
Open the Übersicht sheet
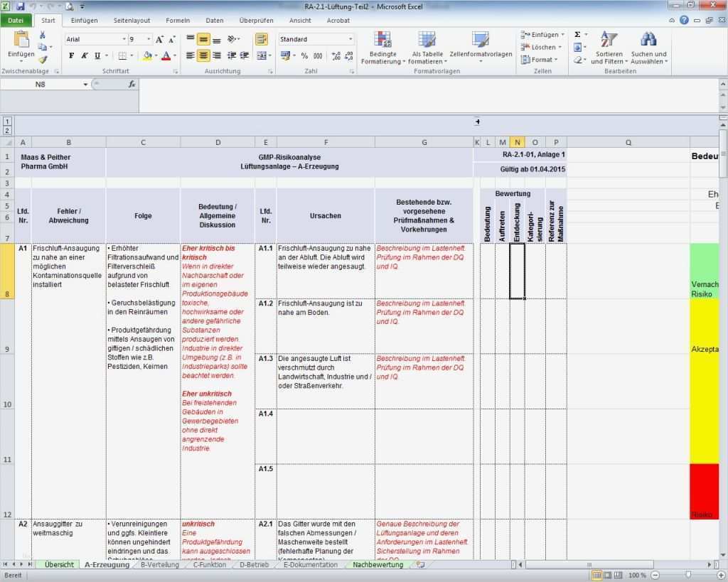[59, 564]
